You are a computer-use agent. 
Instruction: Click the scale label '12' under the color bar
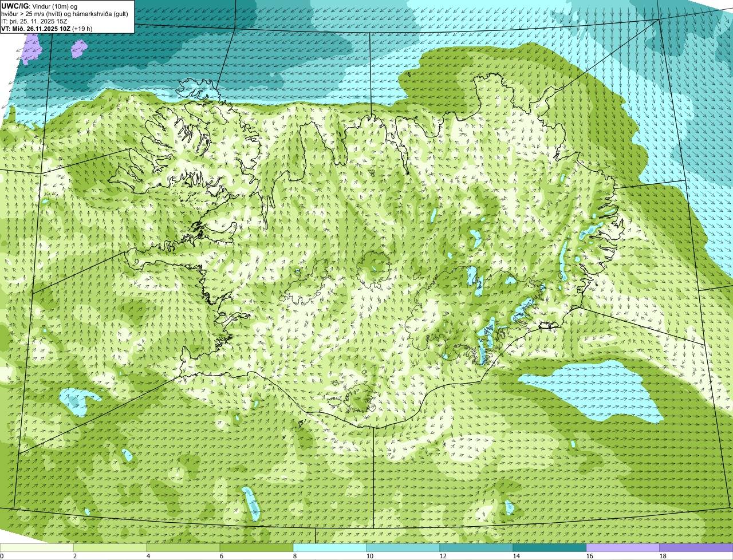pyautogui.click(x=443, y=556)
